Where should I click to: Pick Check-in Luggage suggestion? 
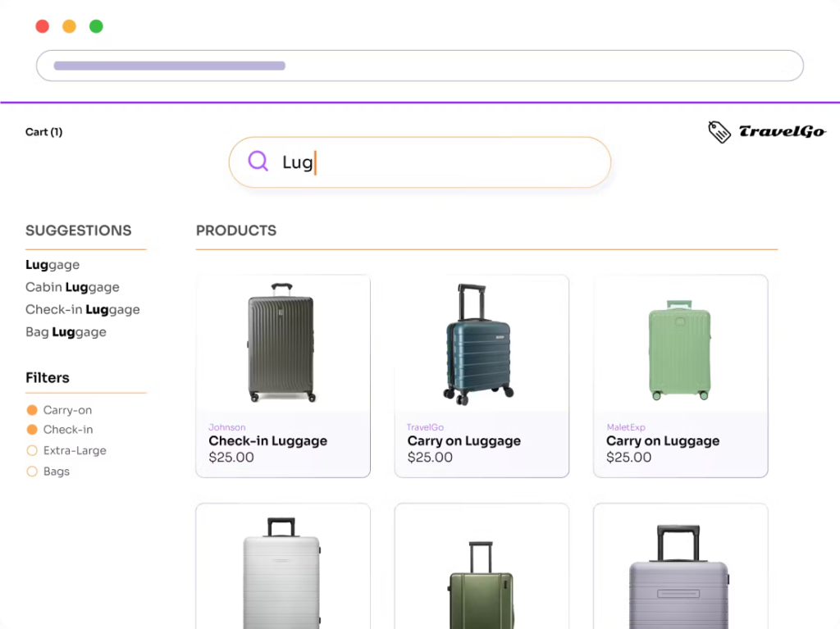83,309
